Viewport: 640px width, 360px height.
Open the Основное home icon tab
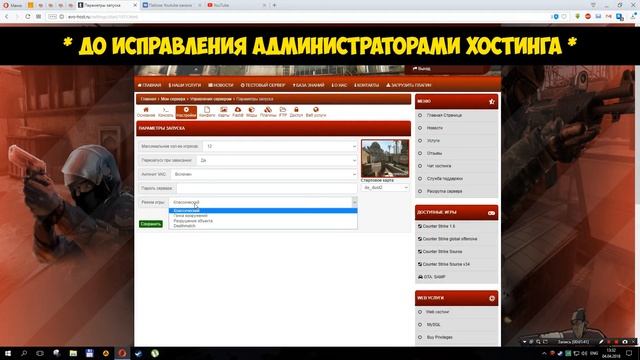pos(146,112)
